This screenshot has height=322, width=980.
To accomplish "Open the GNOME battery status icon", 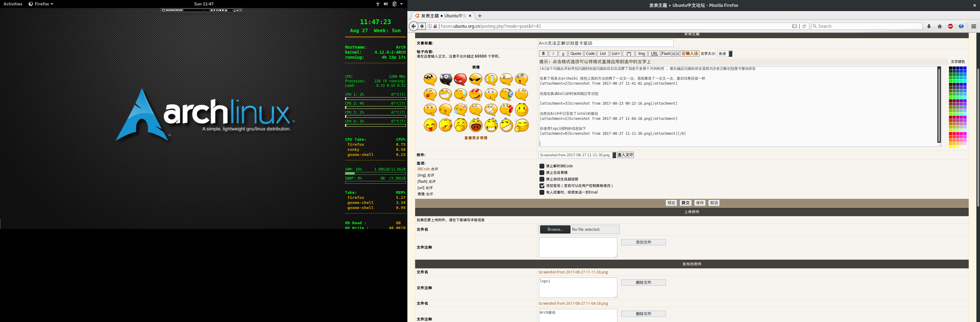I will click(395, 4).
